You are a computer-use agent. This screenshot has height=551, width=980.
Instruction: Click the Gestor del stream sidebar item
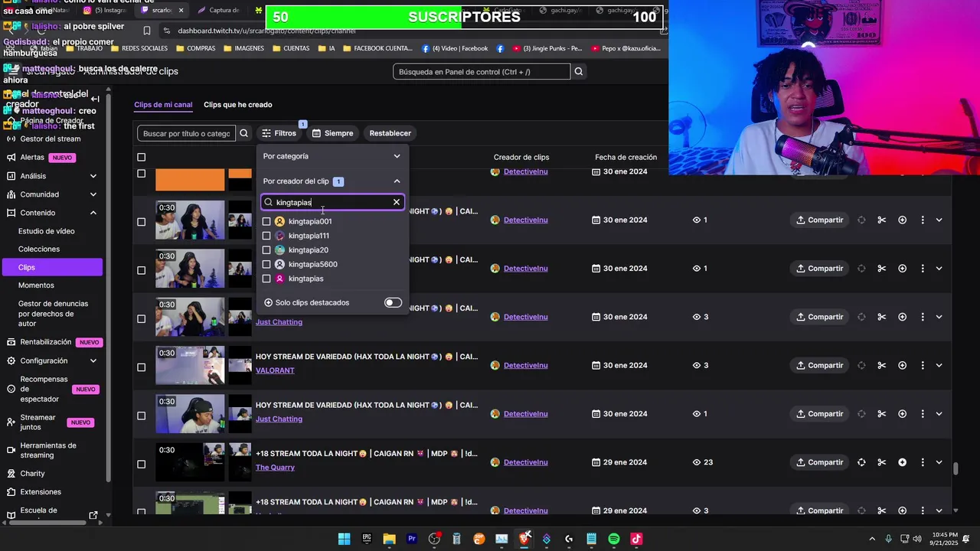click(51, 139)
